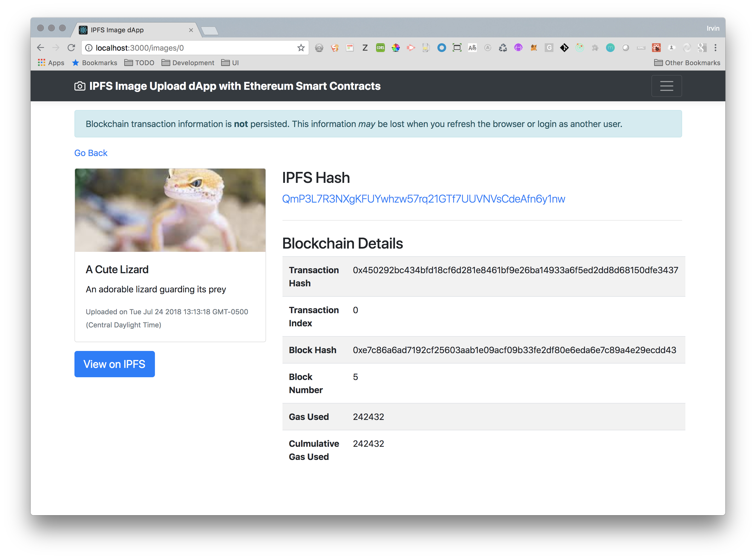Bookmark this page with the star icon
The width and height of the screenshot is (756, 559).
coord(301,48)
